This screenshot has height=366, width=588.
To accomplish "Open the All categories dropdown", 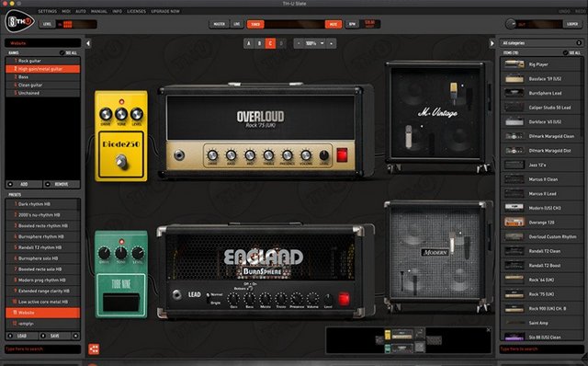I will (x=541, y=43).
